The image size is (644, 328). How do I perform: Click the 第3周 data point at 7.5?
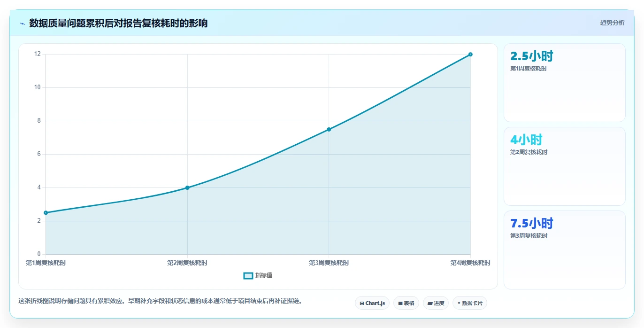[x=329, y=129]
